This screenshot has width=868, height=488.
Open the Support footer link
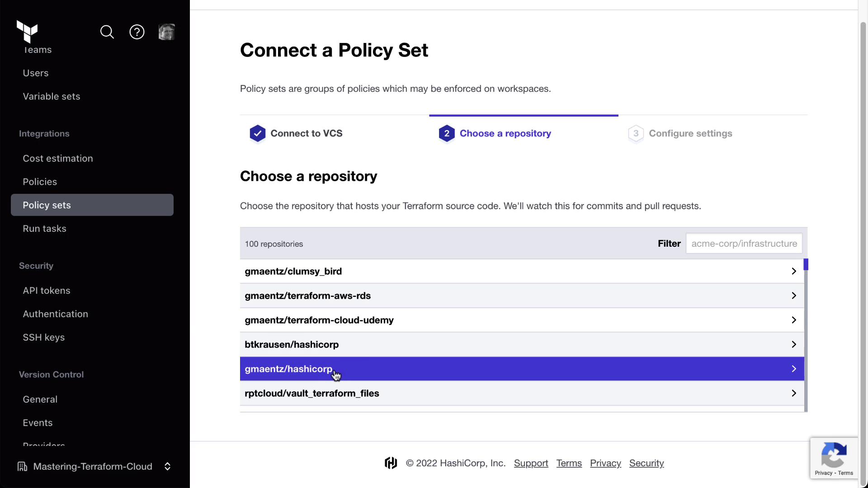click(x=531, y=463)
